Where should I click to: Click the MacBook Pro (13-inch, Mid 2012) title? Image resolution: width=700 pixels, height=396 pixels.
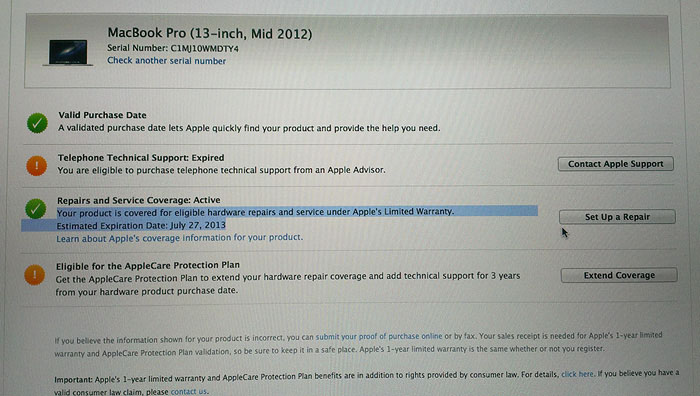210,33
